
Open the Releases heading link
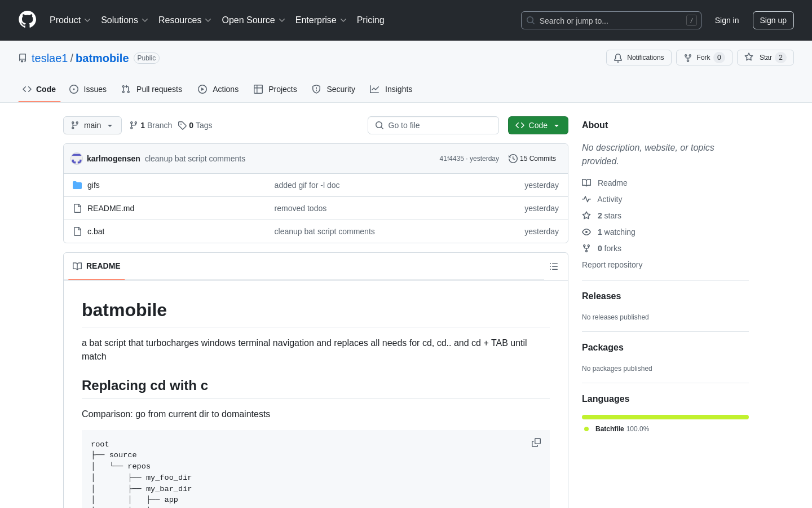(601, 296)
